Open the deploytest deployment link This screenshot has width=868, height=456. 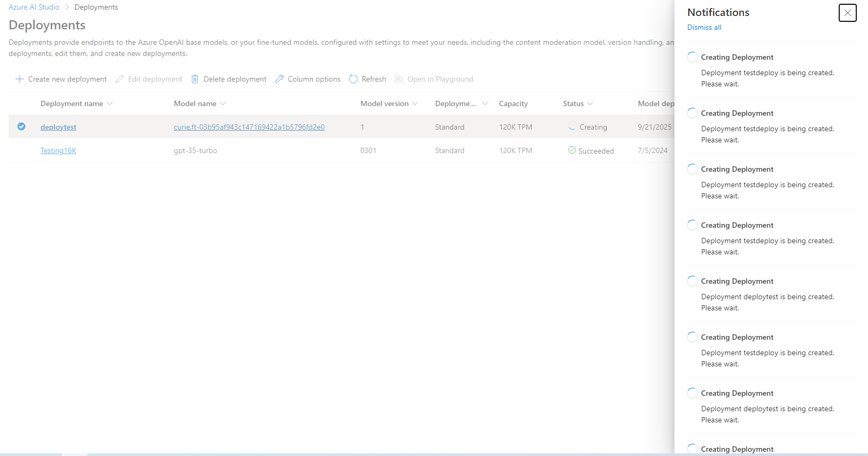pos(58,127)
